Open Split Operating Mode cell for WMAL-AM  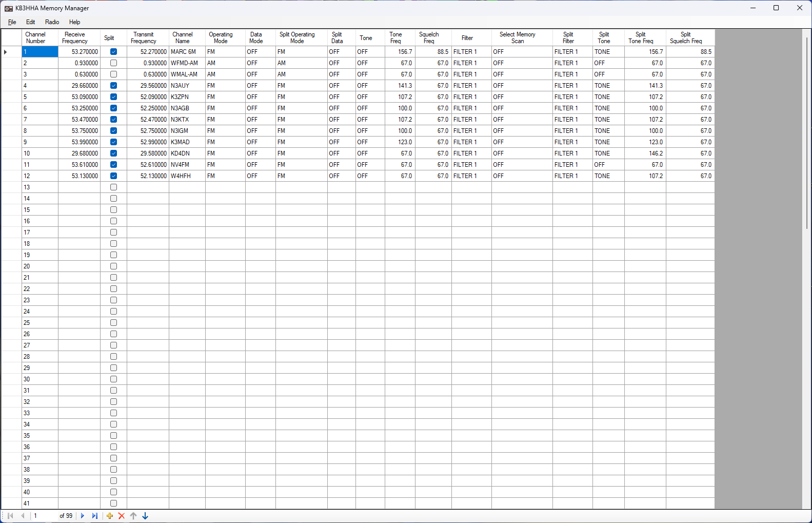(x=302, y=74)
